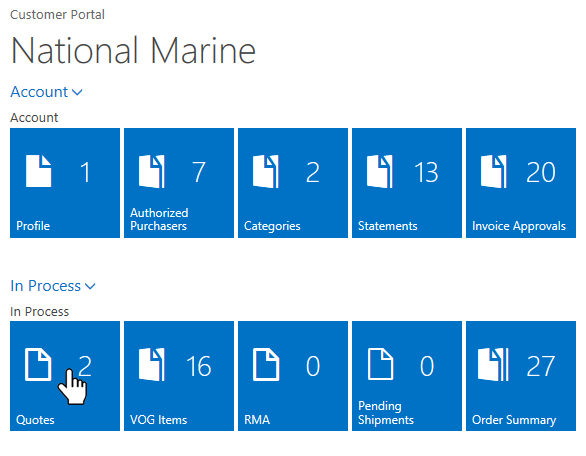Click the Statements tile documents icon
Image resolution: width=586 pixels, height=456 pixels.
pos(380,172)
